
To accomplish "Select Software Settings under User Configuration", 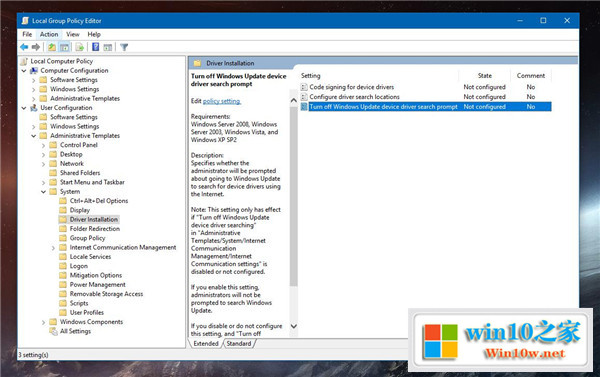I will click(74, 117).
